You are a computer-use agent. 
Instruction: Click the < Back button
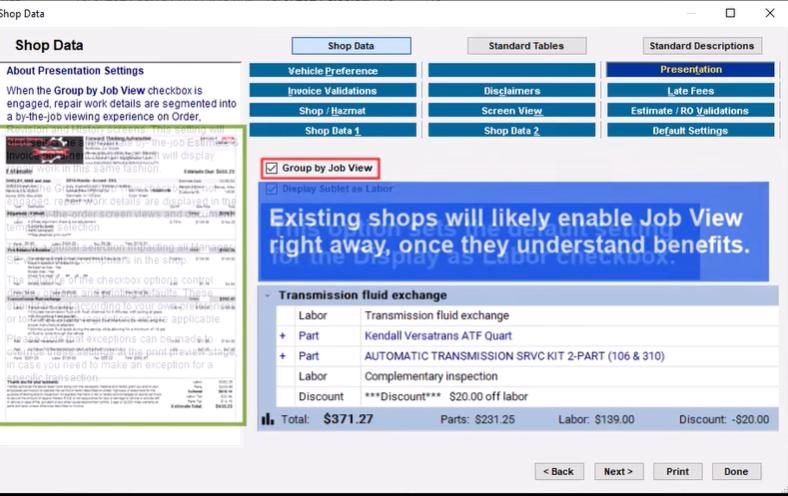click(x=559, y=471)
